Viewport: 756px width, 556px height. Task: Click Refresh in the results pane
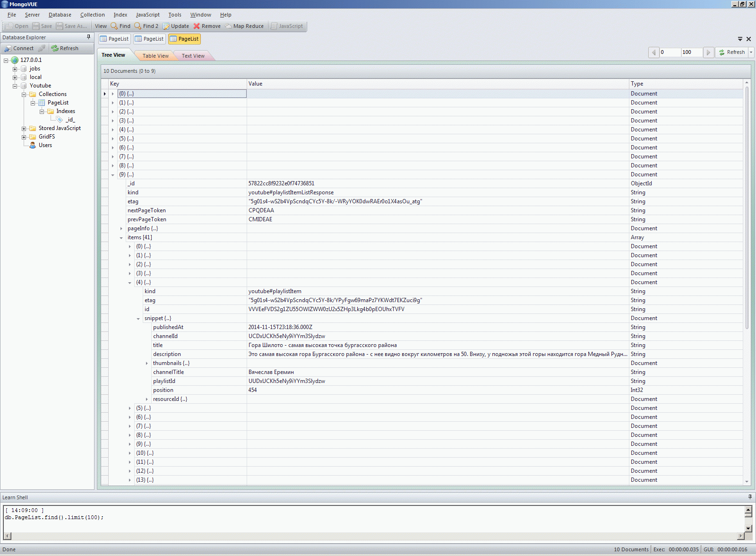(732, 52)
